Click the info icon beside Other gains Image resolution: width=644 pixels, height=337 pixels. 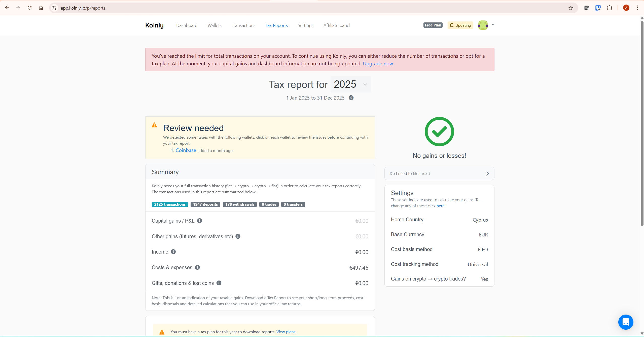pyautogui.click(x=238, y=236)
